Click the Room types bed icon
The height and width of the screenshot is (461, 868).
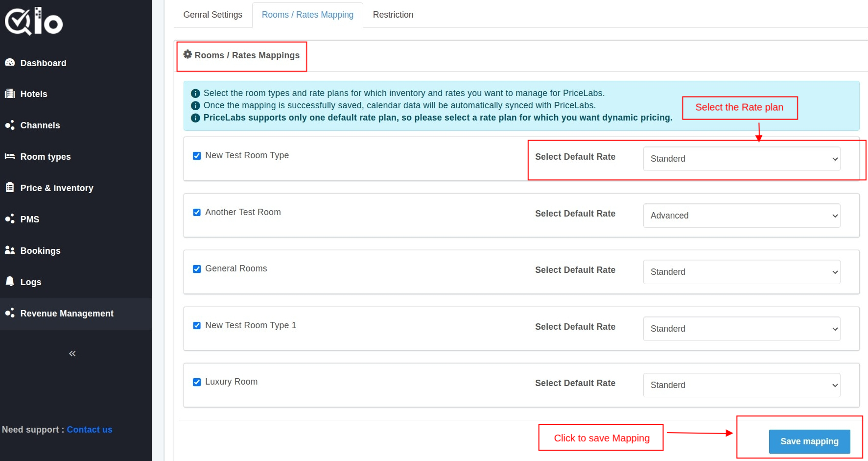coord(10,156)
